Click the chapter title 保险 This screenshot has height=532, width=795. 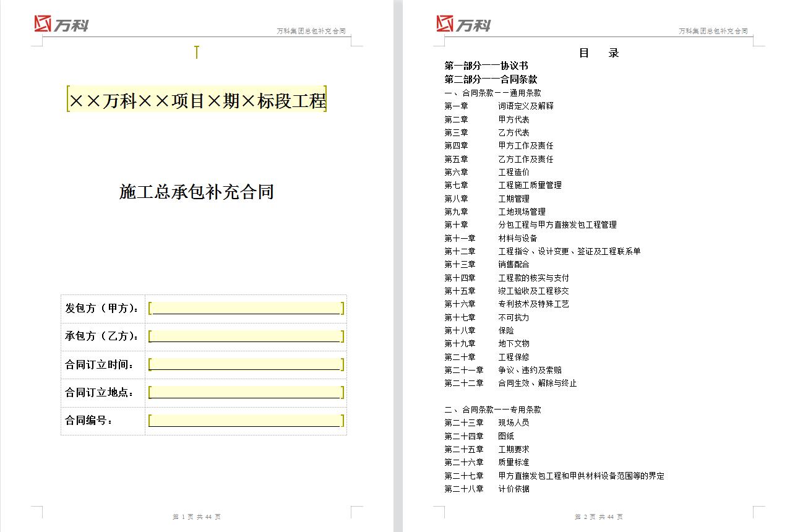coord(506,330)
